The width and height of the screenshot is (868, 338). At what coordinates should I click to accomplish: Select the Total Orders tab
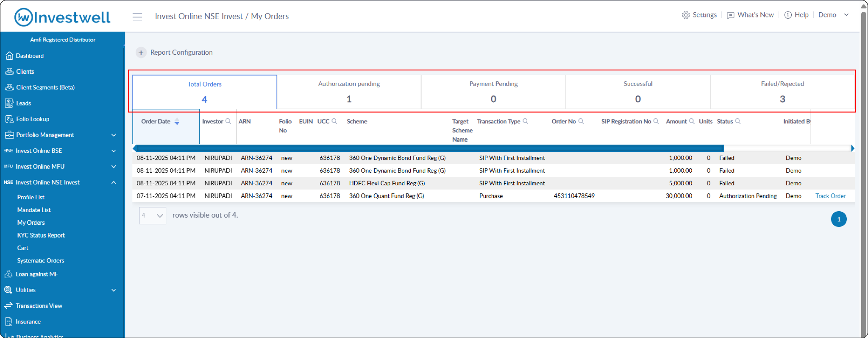205,92
